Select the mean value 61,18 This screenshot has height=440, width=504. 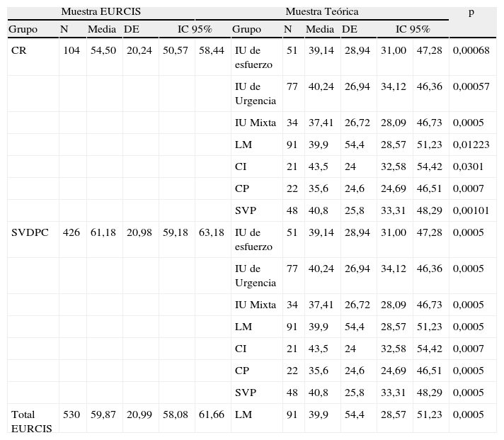(x=102, y=232)
